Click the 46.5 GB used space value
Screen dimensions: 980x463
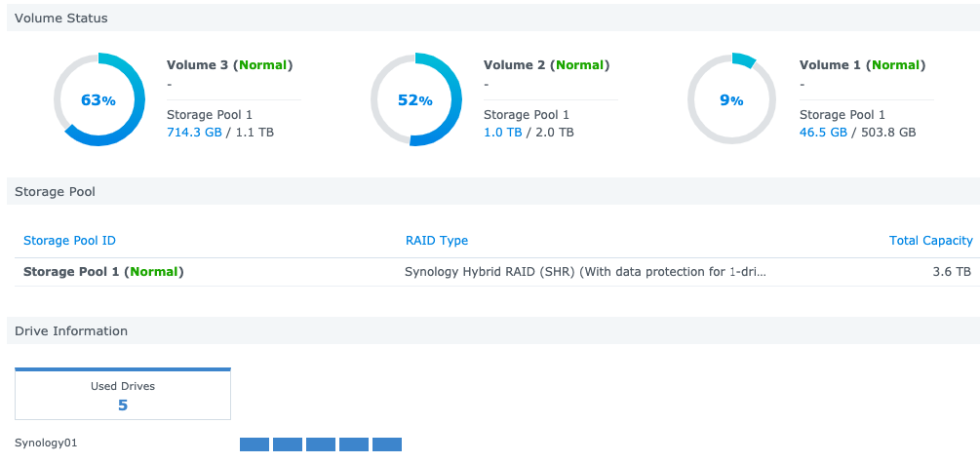pos(823,133)
